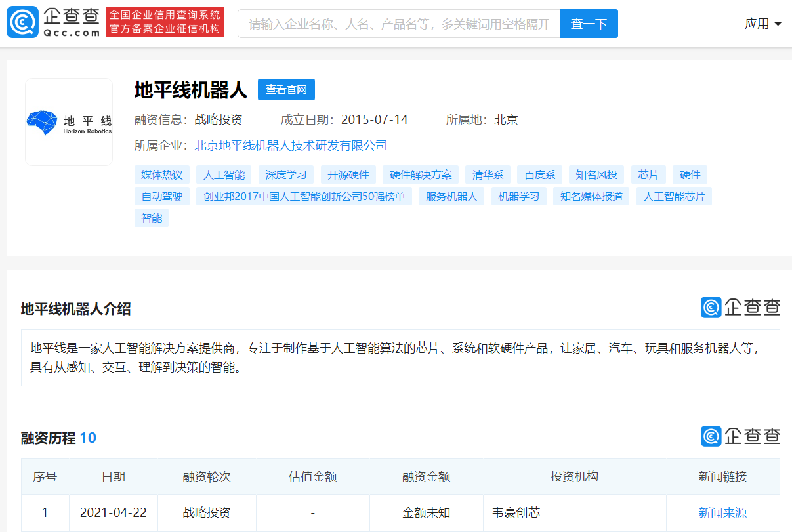
Task: Open the 北京地平线机器人技术研发有限公司 link
Action: [x=291, y=146]
